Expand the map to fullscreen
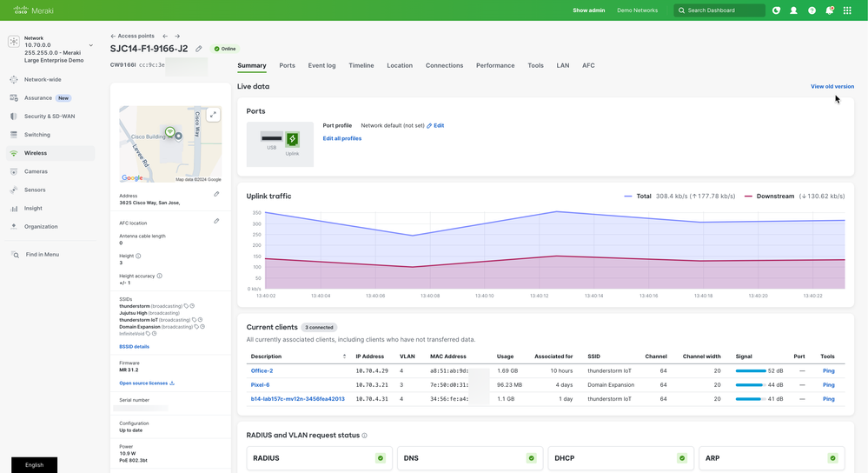The width and height of the screenshot is (868, 473). [213, 115]
